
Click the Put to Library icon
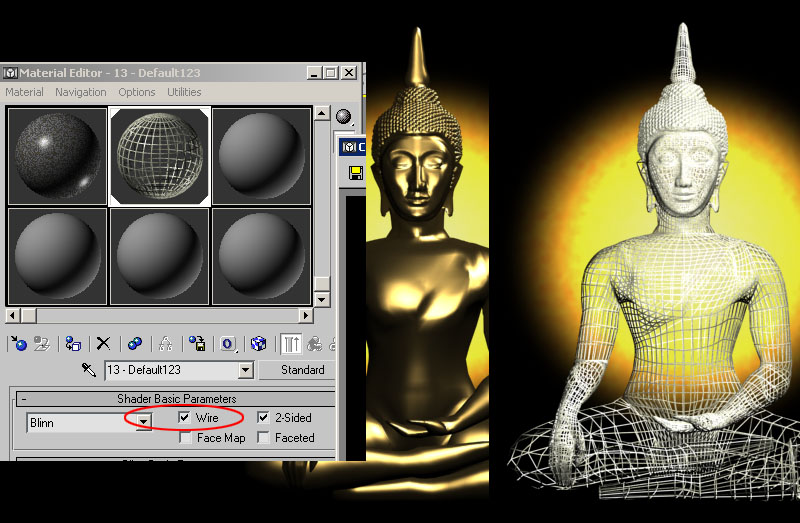[x=196, y=343]
